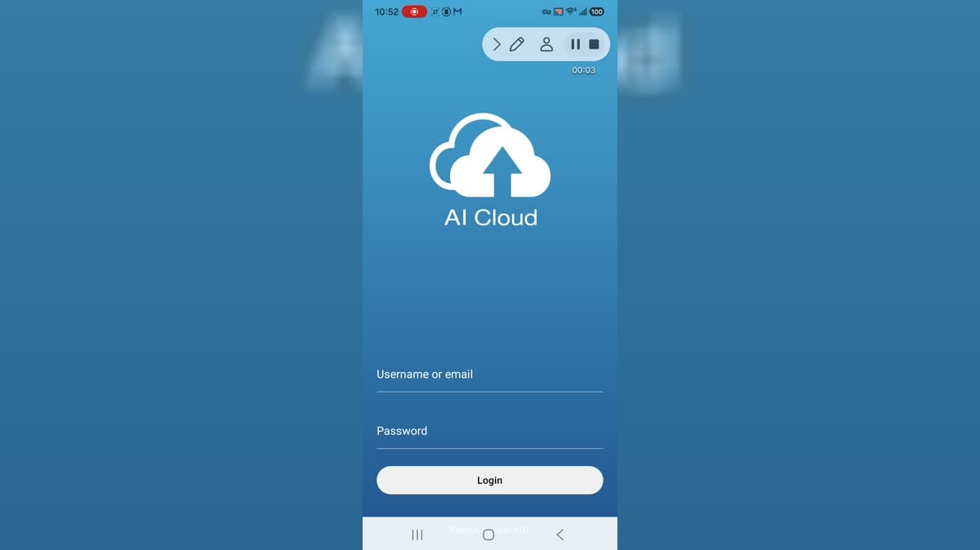
Task: Tap the AI Cloud upload logo
Action: [490, 155]
